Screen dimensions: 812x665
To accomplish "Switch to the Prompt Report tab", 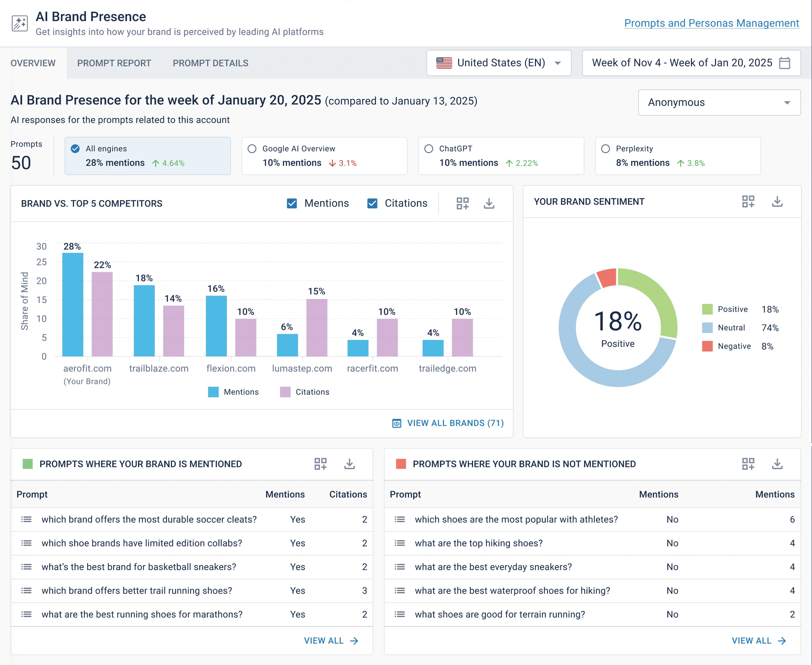I will coord(114,63).
